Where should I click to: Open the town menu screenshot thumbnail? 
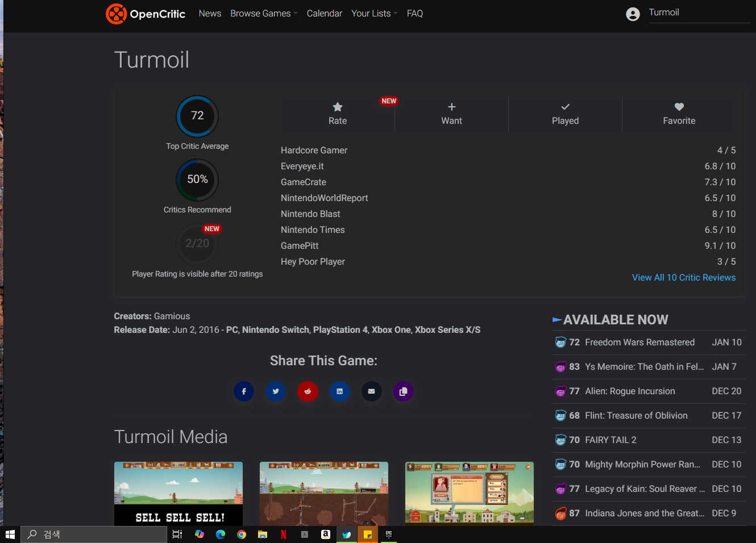click(470, 493)
